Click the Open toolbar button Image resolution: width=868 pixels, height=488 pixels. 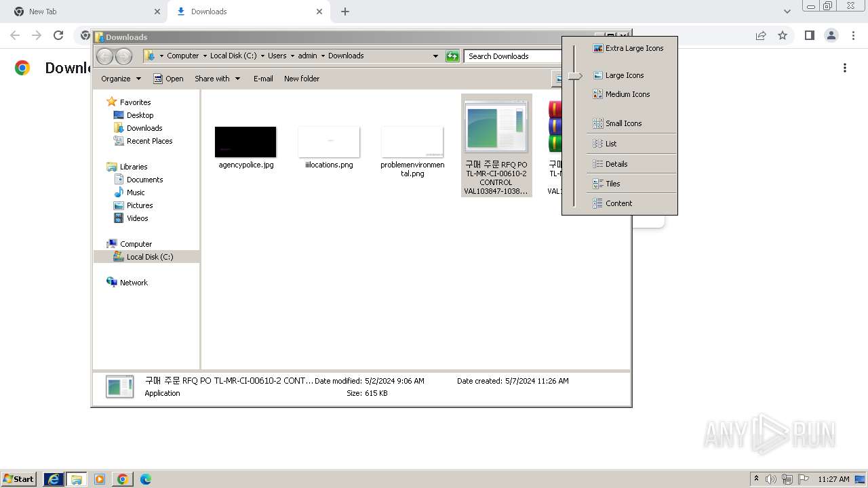pos(168,79)
